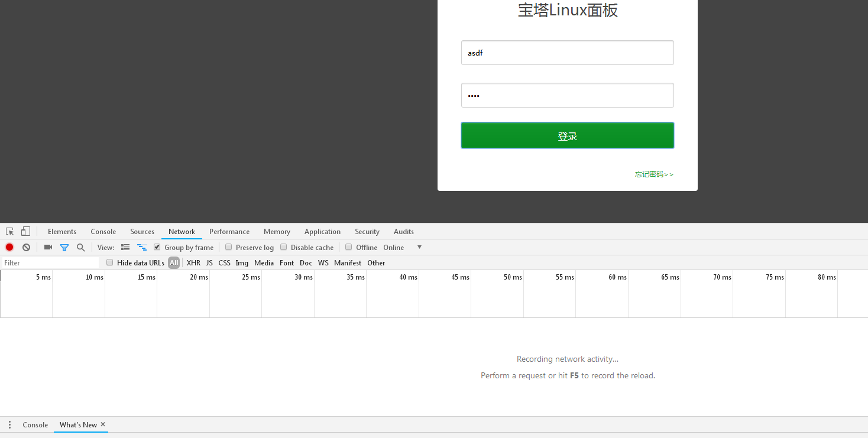The width and height of the screenshot is (868, 438).
Task: Go to the Security tab
Action: (367, 232)
